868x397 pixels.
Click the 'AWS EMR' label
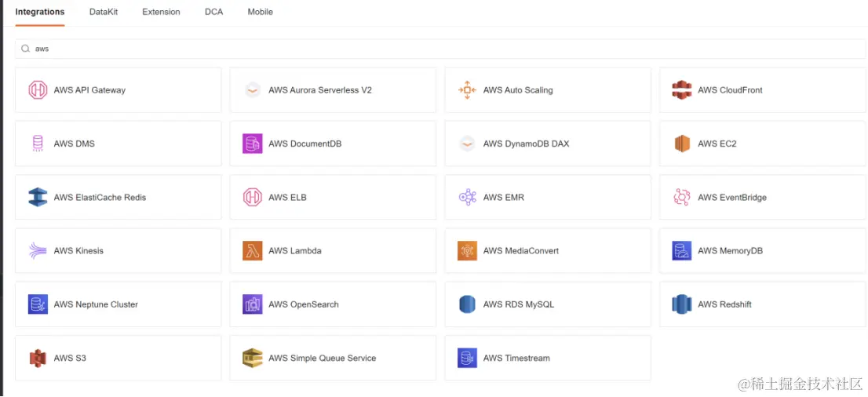pos(504,198)
